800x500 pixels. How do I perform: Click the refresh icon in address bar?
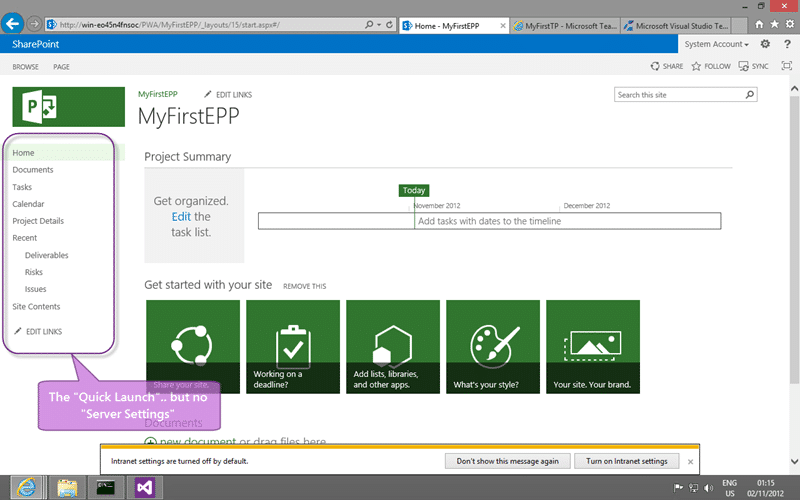(389, 24)
